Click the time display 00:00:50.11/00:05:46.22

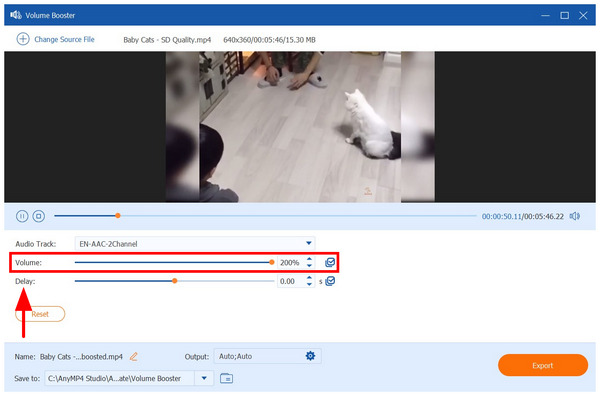click(523, 217)
